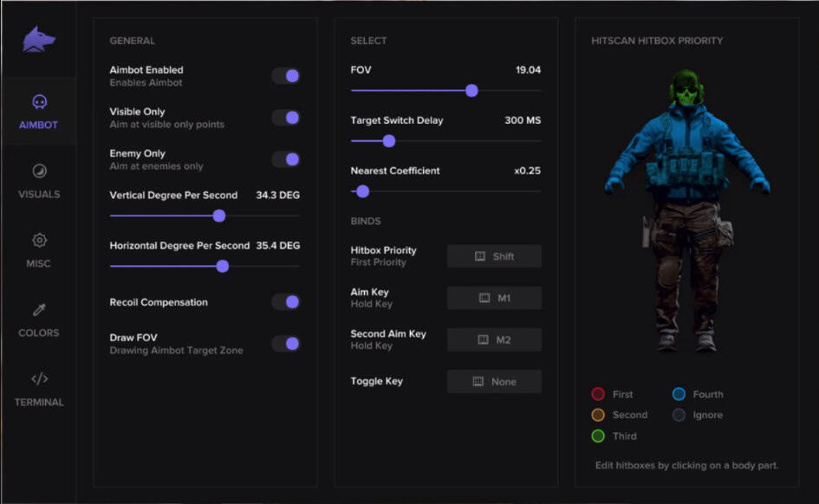Disable the Visible Only toggle
This screenshot has height=504, width=819.
[x=286, y=118]
